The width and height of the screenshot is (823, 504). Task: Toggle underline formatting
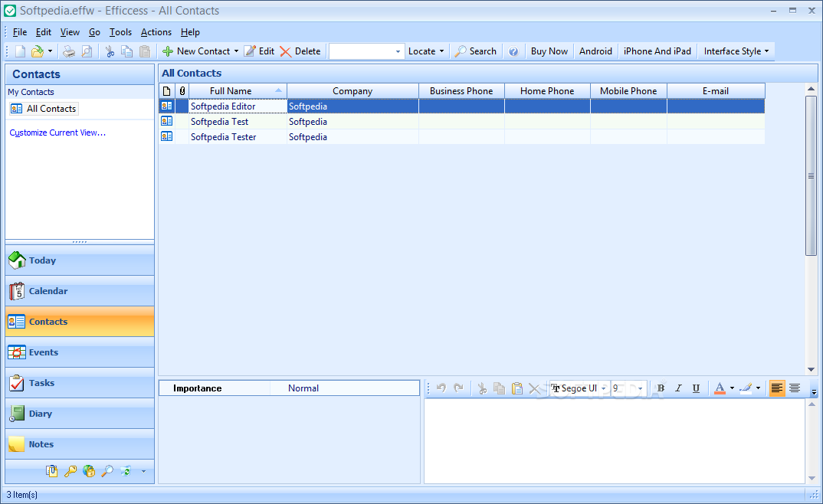click(x=696, y=388)
